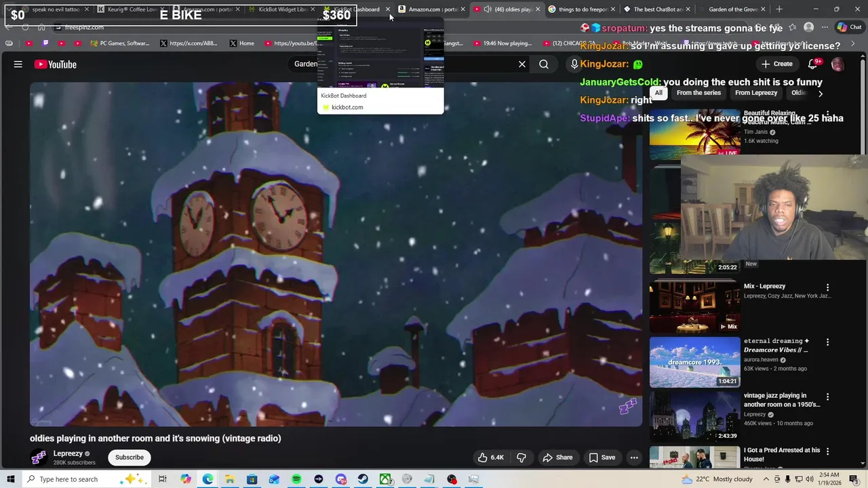The width and height of the screenshot is (868, 488).
Task: Click the YouTube logo
Action: pyautogui.click(x=56, y=64)
